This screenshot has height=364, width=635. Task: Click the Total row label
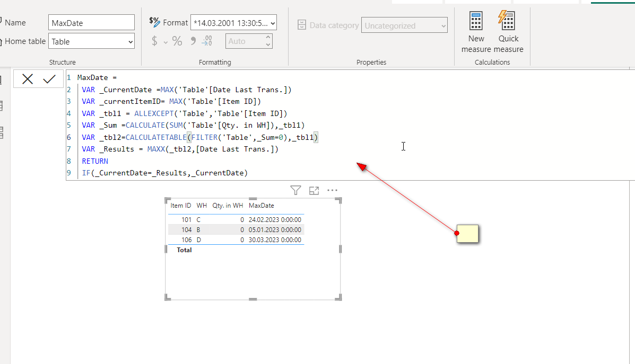[184, 250]
